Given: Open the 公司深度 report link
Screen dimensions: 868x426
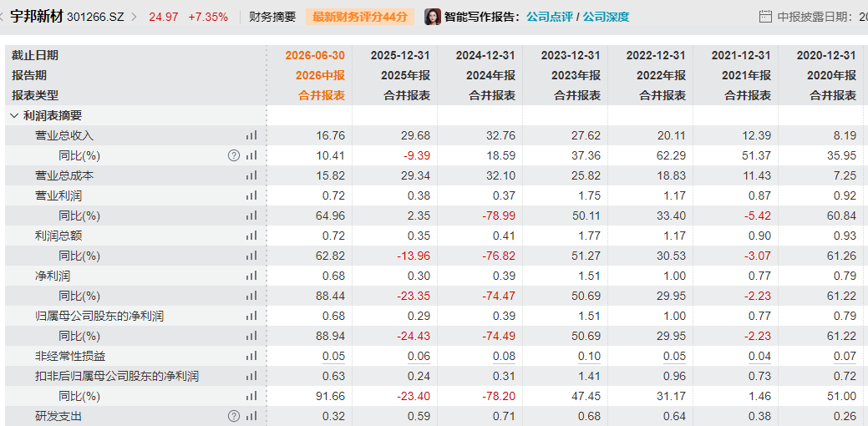Looking at the screenshot, I should point(607,17).
